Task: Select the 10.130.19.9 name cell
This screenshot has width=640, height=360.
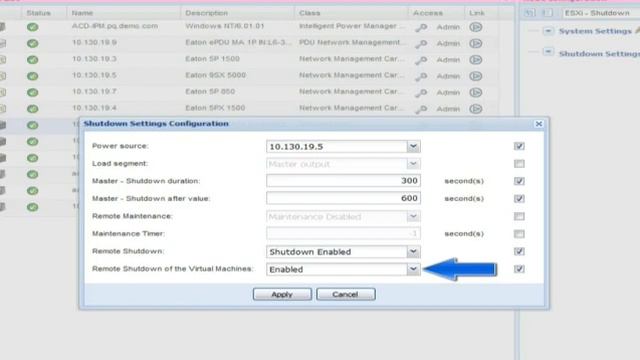Action: pyautogui.click(x=94, y=42)
